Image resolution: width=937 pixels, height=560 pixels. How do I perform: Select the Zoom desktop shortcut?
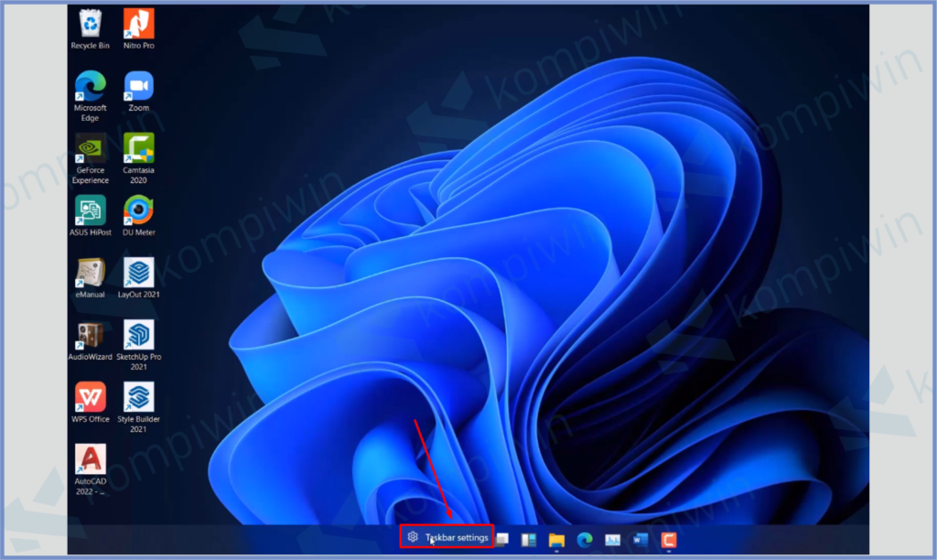tap(138, 86)
